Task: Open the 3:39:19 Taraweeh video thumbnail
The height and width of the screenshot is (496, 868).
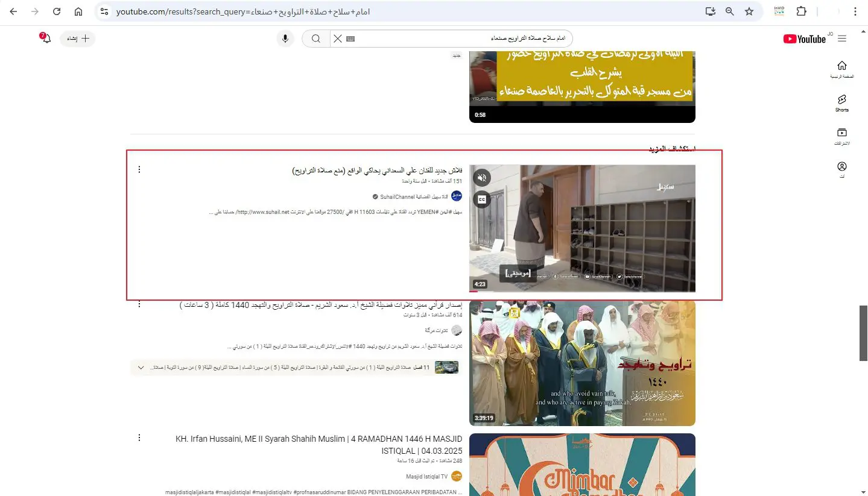Action: point(582,363)
